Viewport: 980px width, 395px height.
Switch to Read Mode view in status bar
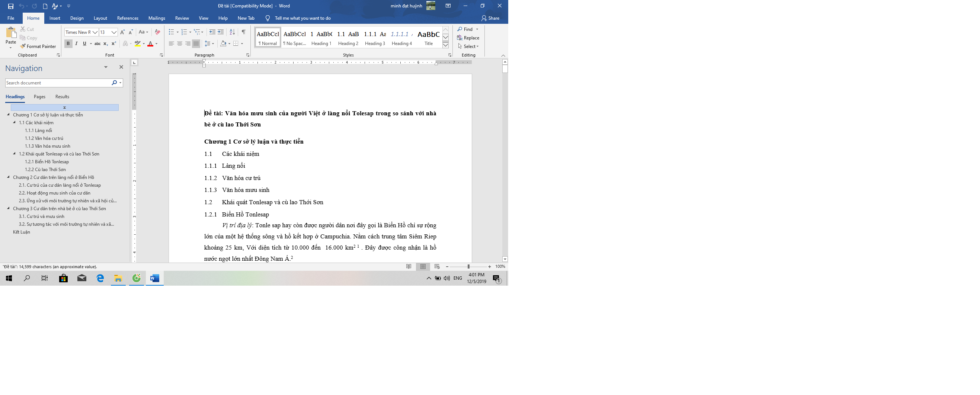point(409,267)
